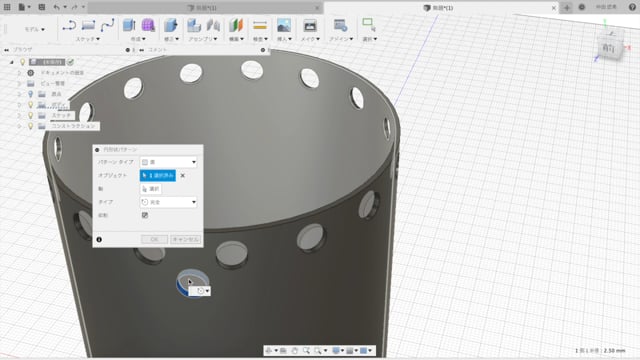This screenshot has height=360, width=640.
Task: Click the Pan hand icon in navigation bar
Action: tap(294, 351)
